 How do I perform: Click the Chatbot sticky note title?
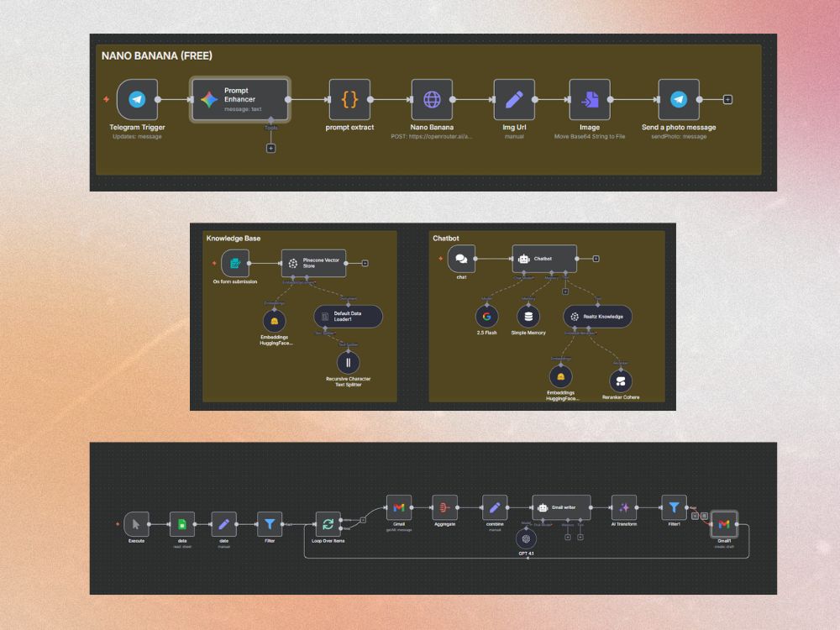pyautogui.click(x=446, y=239)
